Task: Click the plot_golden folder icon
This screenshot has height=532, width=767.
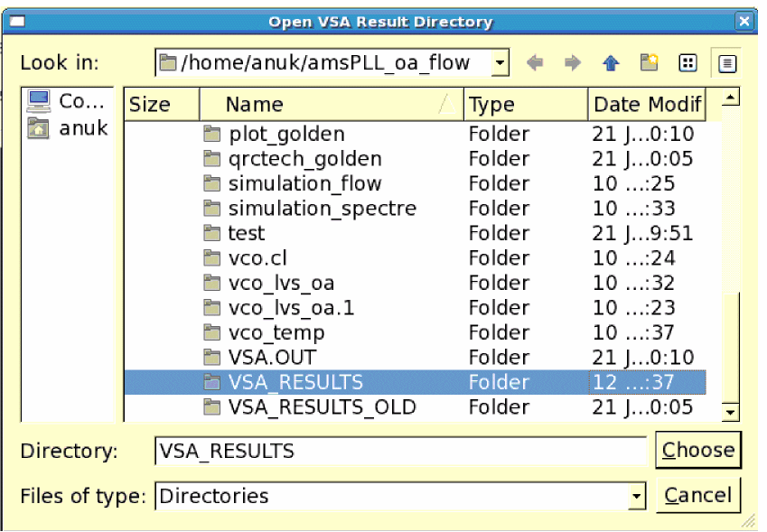Action: [212, 135]
